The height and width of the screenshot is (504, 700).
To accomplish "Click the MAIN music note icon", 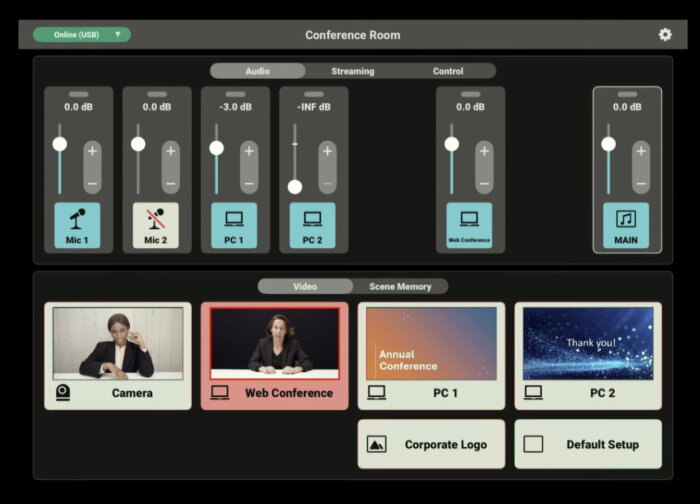I will coord(626,219).
